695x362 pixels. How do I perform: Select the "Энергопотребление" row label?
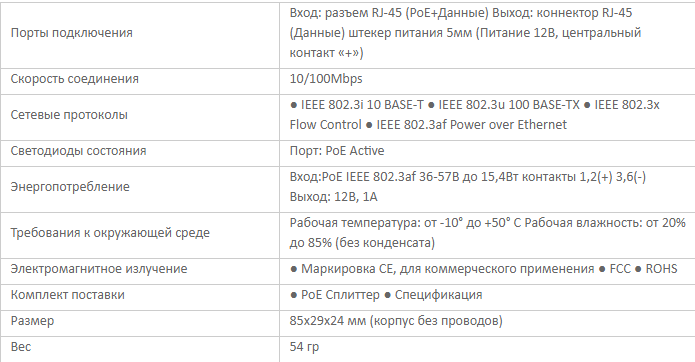pos(70,187)
